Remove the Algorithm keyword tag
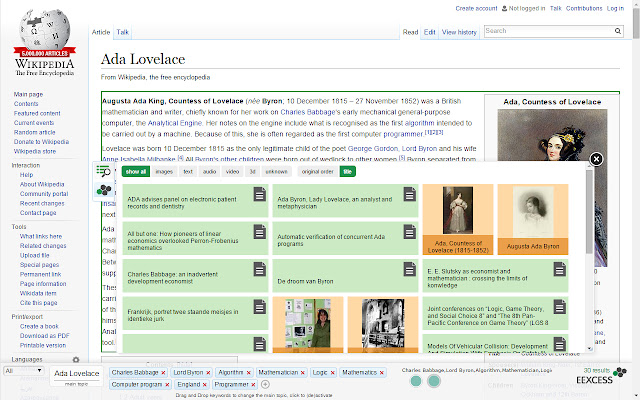The height and width of the screenshot is (400, 640). pyautogui.click(x=248, y=373)
